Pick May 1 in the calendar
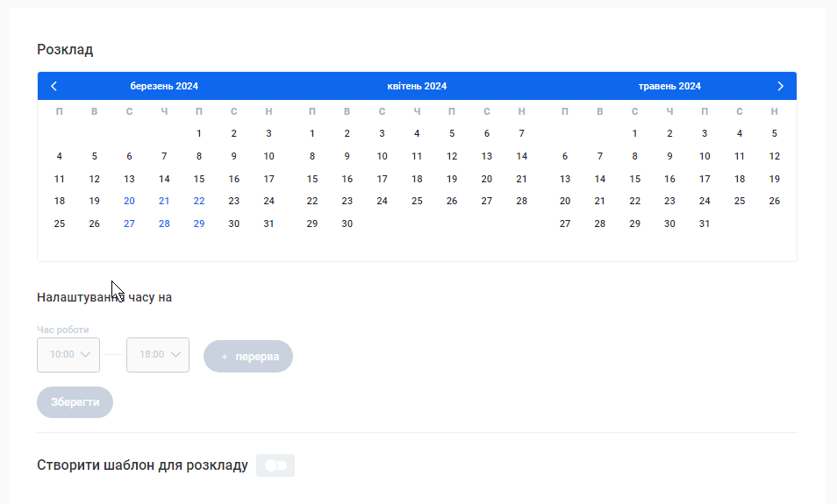Image resolution: width=837 pixels, height=504 pixels. [634, 133]
